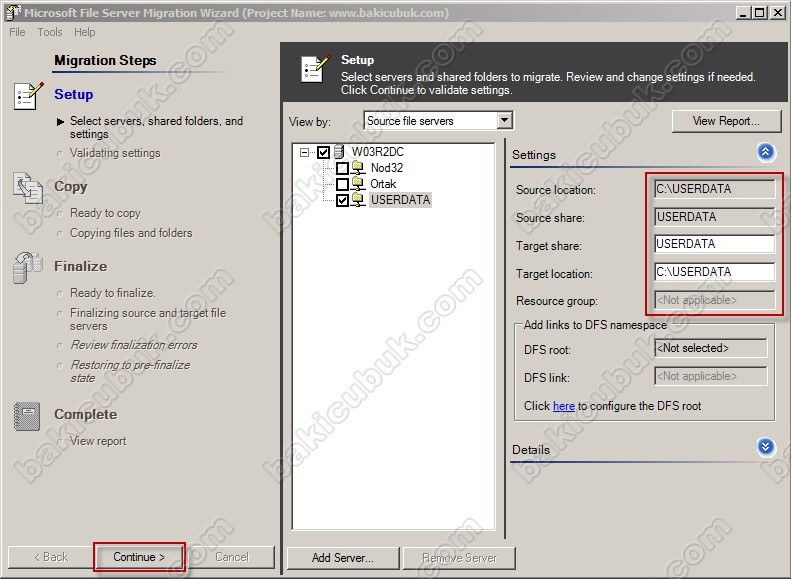The height and width of the screenshot is (579, 791).
Task: Click the Resource group field
Action: [x=714, y=300]
